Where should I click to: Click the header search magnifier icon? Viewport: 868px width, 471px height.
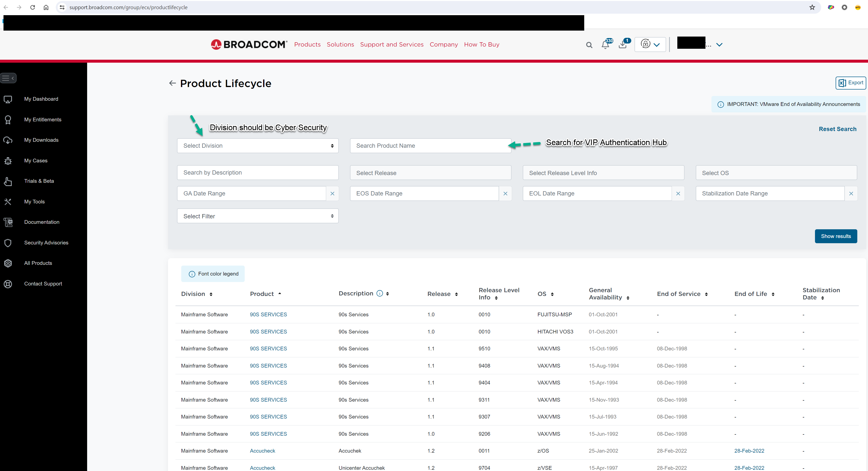pos(589,45)
